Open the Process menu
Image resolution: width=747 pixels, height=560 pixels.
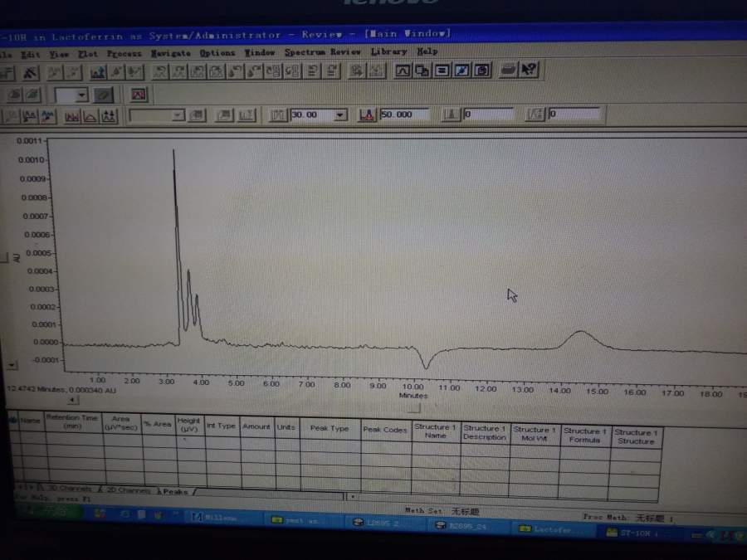click(124, 53)
